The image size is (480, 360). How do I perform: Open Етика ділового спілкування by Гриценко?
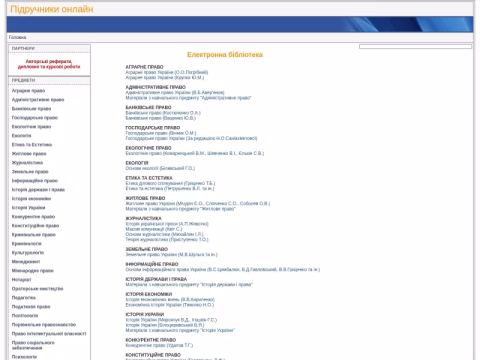[170, 183]
